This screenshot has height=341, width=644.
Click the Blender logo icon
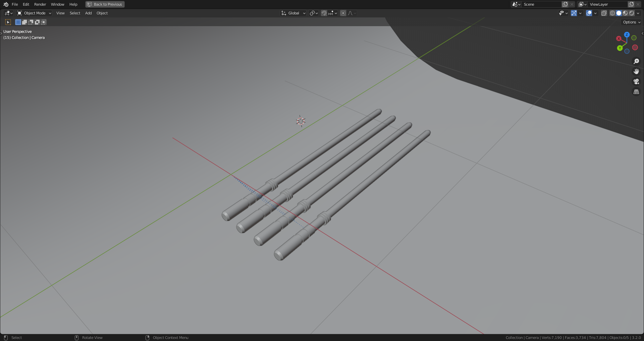click(5, 4)
